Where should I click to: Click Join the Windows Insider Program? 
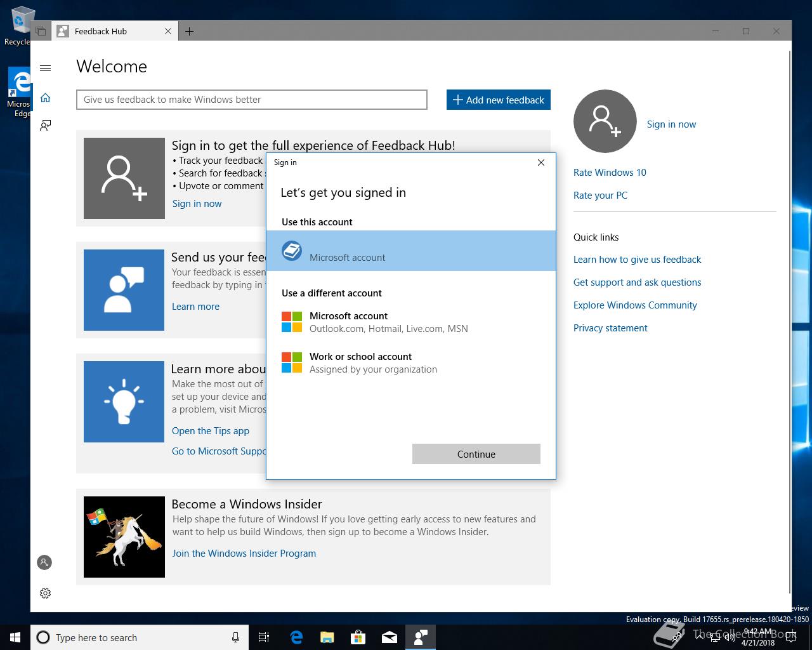[244, 554]
